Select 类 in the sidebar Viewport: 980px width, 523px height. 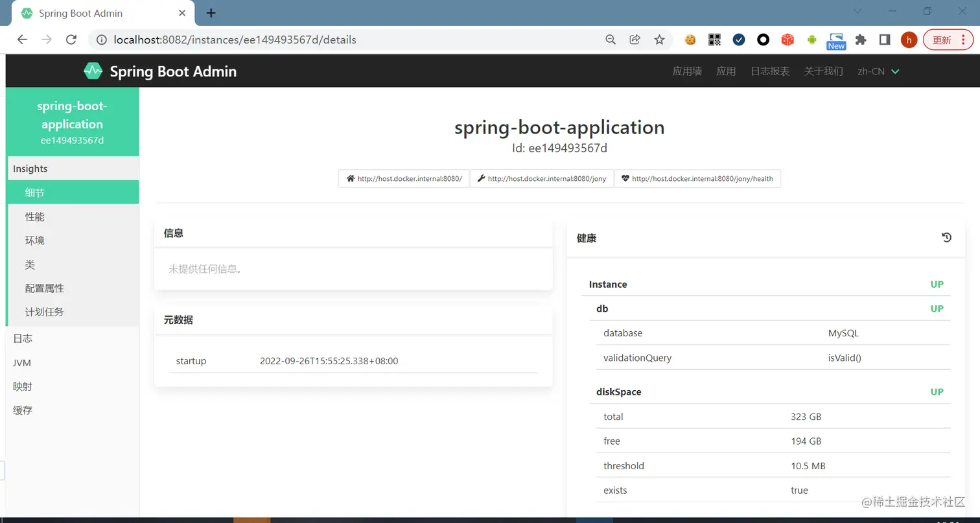pos(73,264)
